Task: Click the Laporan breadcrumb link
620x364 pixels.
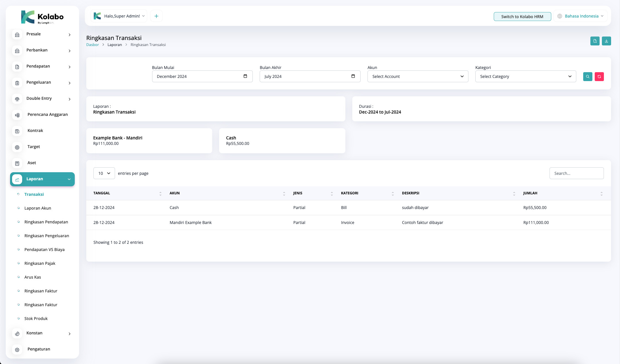Action: click(x=115, y=45)
